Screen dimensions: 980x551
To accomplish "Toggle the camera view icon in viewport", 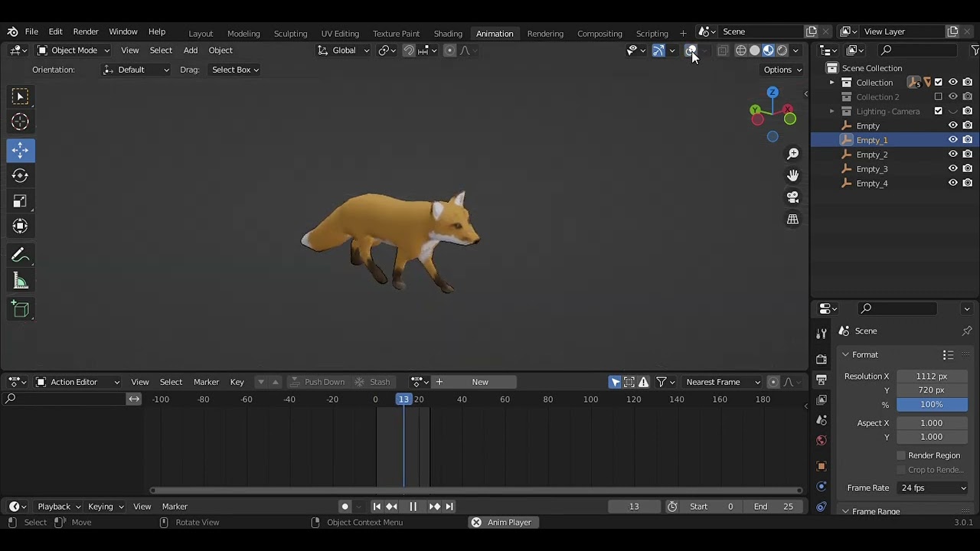I will point(793,197).
